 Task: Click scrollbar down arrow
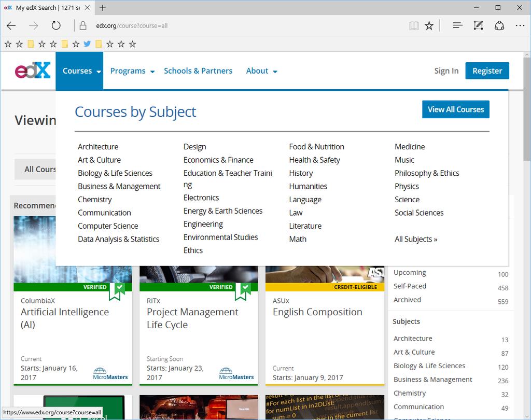(527, 416)
